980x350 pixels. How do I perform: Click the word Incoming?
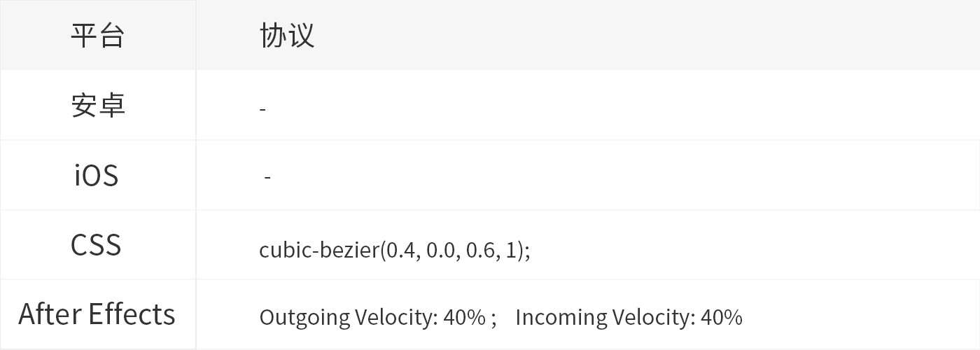(x=561, y=318)
